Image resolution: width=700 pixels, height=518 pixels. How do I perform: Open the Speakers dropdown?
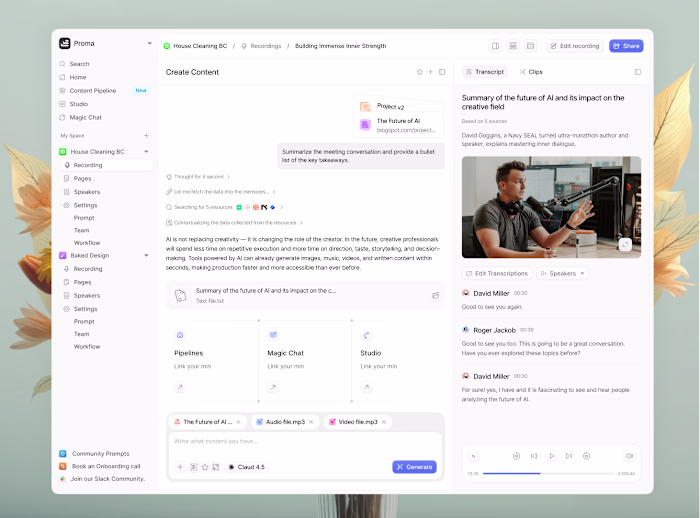pyautogui.click(x=562, y=273)
